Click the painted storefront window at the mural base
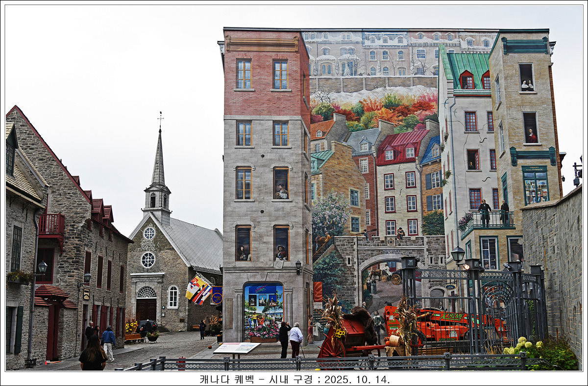The height and width of the screenshot is (386, 588). (x=264, y=311)
